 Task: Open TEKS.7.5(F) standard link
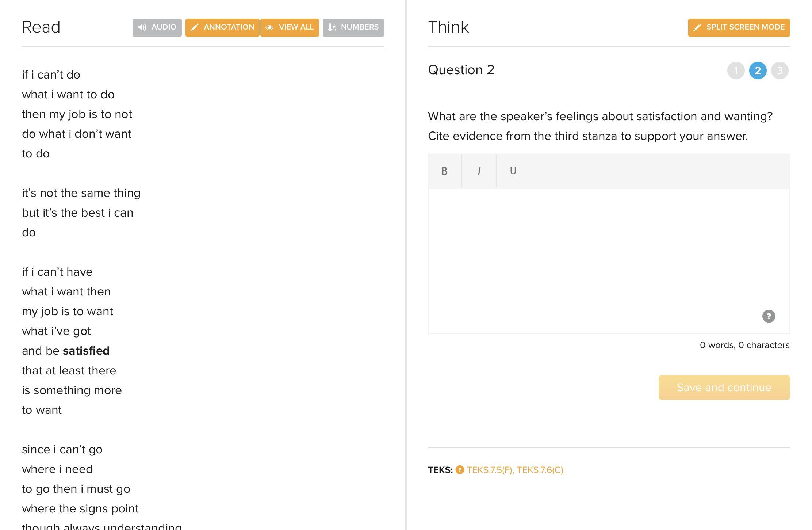[x=490, y=470]
